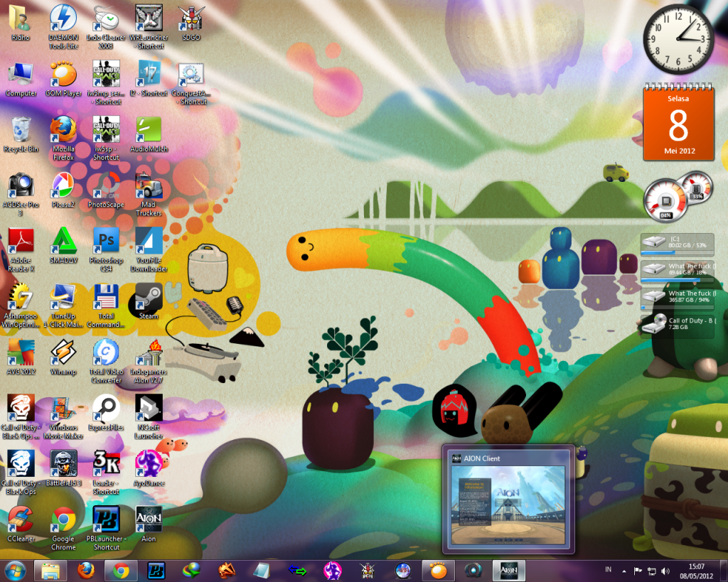Open Windows Explorer from the taskbar
Screen dimensions: 728x582
[x=50, y=571]
